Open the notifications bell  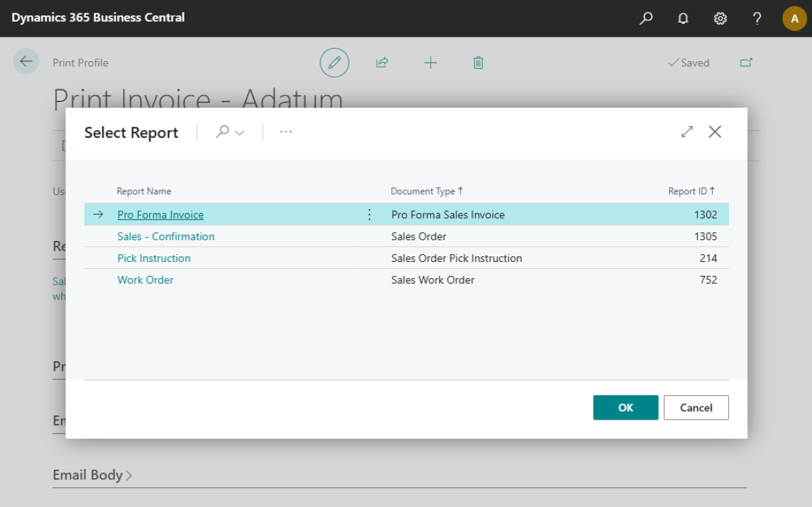coord(683,19)
